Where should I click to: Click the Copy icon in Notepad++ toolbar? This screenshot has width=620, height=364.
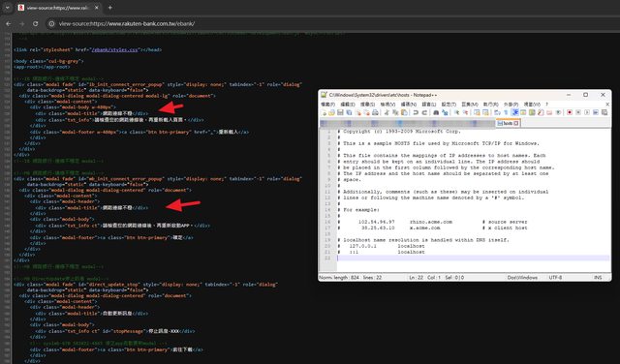click(395, 112)
